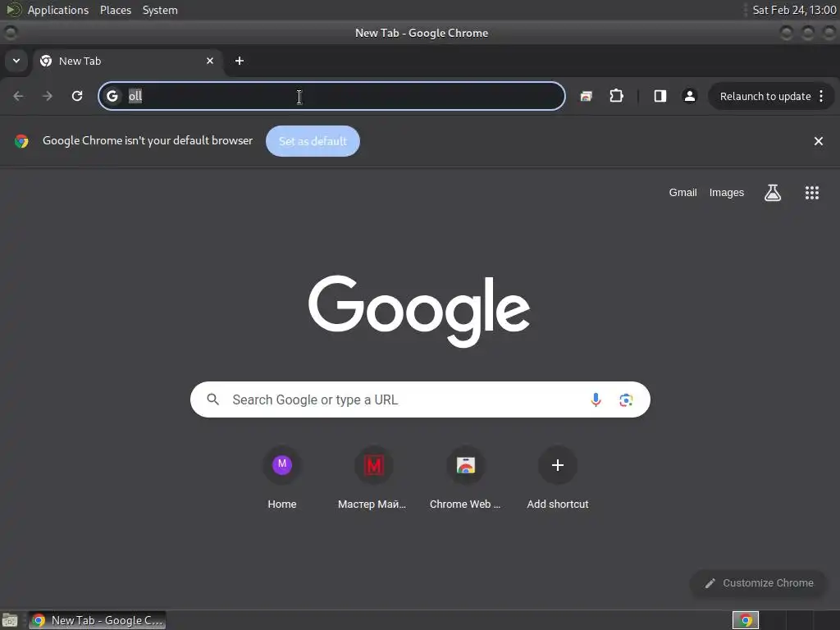
Task: Open the Gmail link
Action: click(x=682, y=192)
